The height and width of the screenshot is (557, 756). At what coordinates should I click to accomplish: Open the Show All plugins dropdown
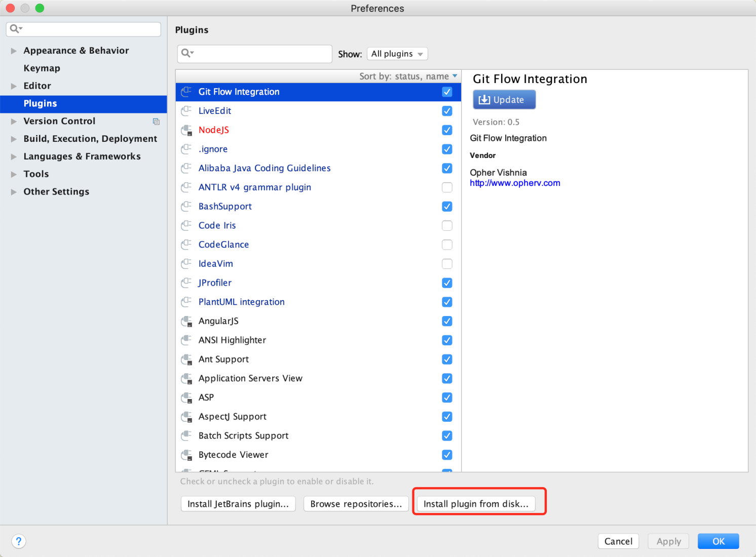click(x=397, y=54)
